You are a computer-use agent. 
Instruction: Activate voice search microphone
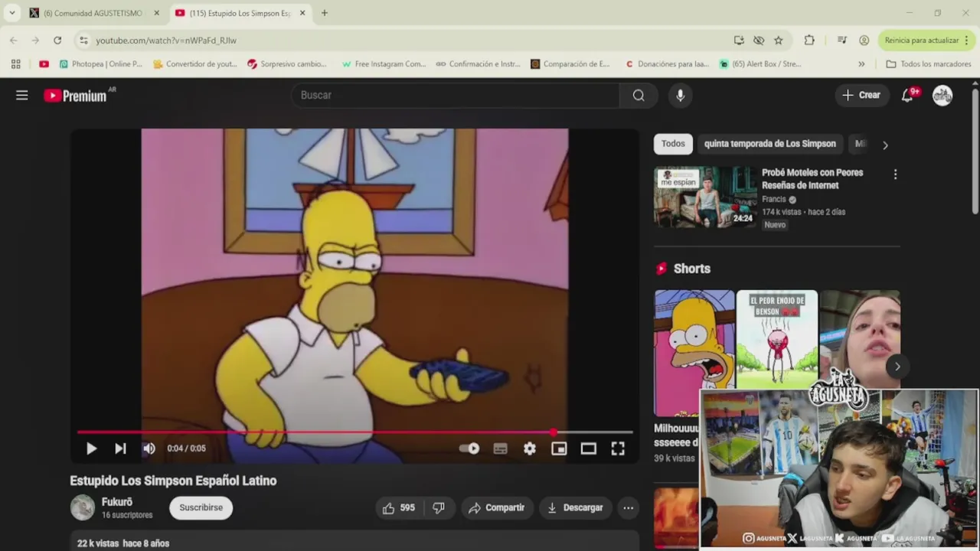(680, 95)
